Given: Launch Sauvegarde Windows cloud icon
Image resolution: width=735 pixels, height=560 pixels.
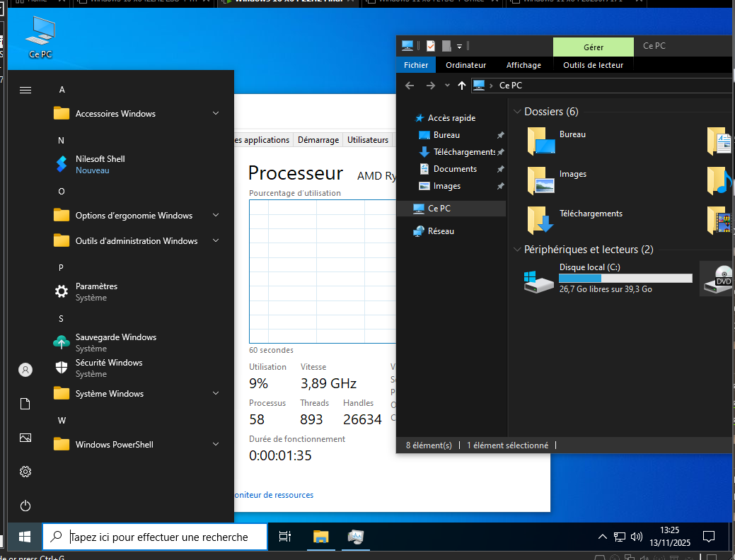Looking at the screenshot, I should [62, 342].
